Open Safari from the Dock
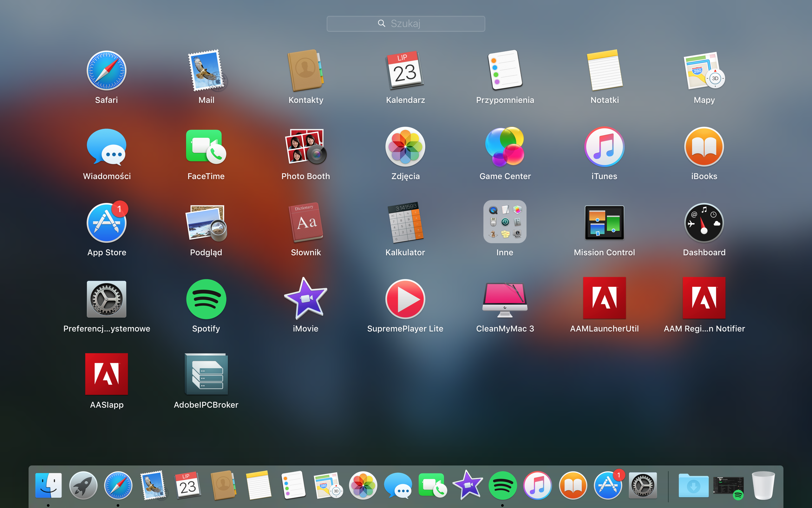 point(118,485)
